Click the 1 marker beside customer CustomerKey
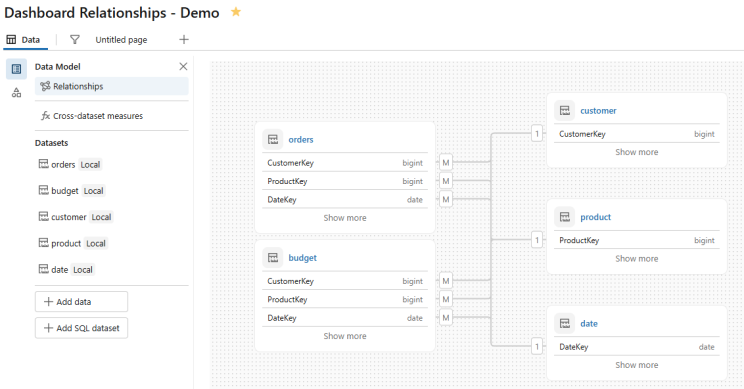The image size is (744, 389). [537, 133]
